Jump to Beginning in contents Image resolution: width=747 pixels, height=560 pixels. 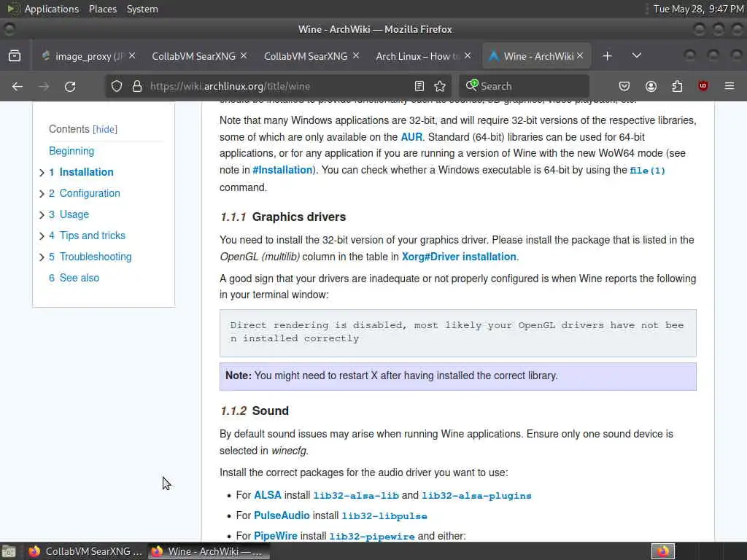click(x=71, y=151)
